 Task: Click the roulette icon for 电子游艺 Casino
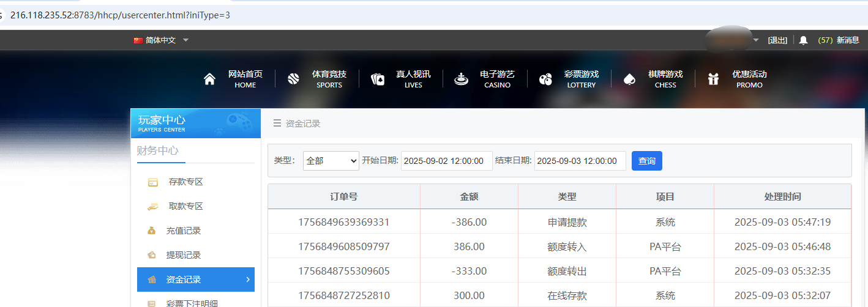(x=461, y=80)
